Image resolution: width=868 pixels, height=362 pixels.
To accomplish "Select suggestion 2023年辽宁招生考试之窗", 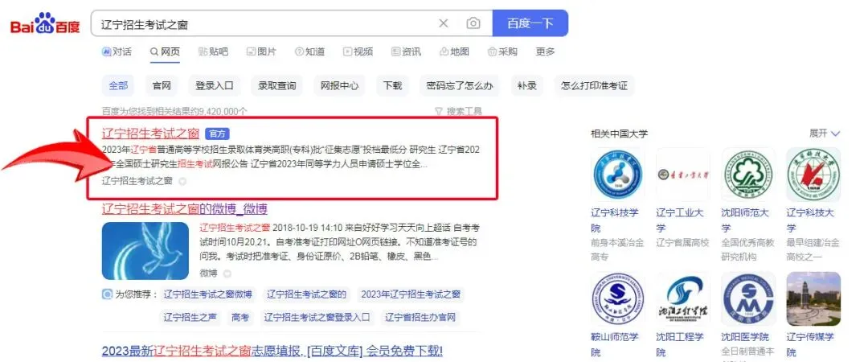I will (411, 294).
